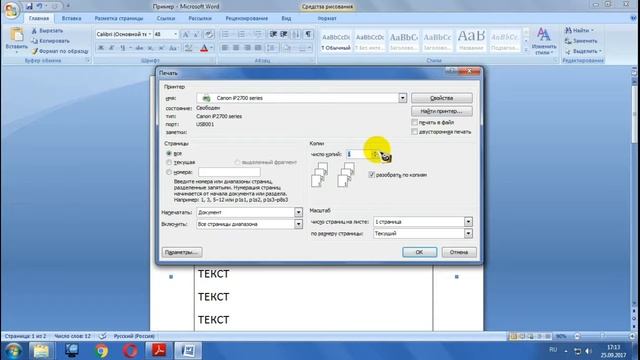Image resolution: width=640 pixels, height=360 pixels.
Task: Toggle bold (Ж) formatting in ribbon
Action: point(101,48)
